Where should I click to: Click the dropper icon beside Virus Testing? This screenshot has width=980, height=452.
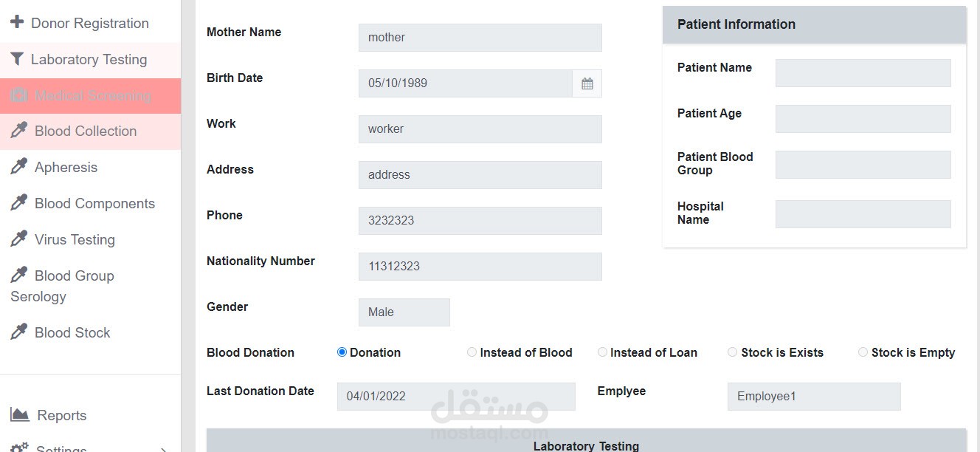(x=18, y=239)
